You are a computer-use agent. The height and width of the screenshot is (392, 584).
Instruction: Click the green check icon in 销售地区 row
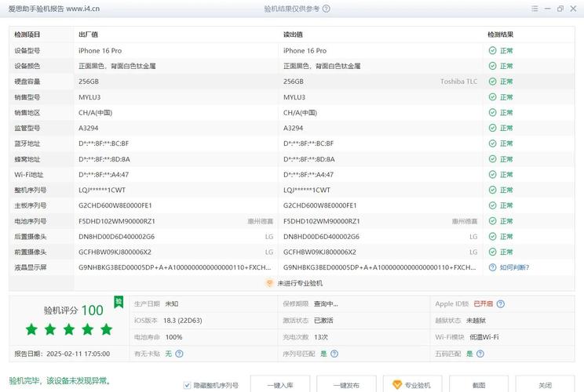tap(492, 112)
